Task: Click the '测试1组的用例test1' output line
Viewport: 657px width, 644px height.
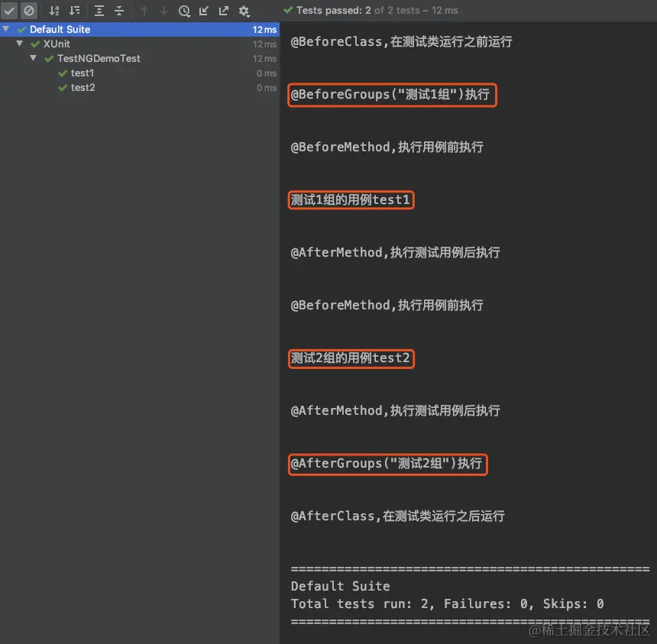Action: [x=351, y=200]
